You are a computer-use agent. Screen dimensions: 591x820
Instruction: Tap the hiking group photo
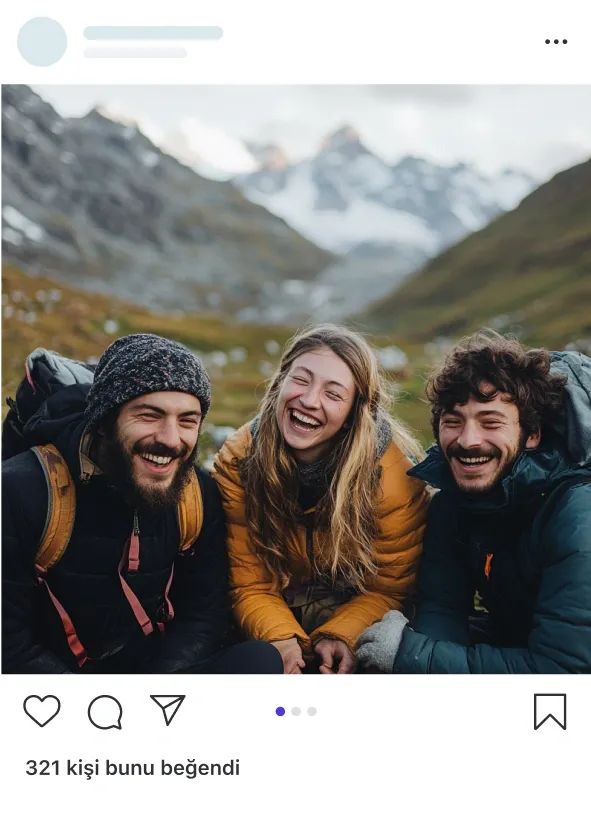pos(296,379)
